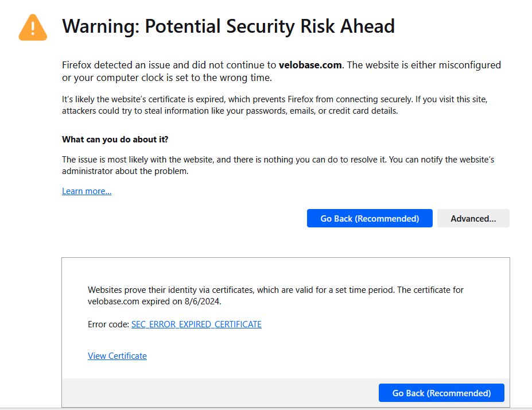Click the "Websites prove their identity" text
The height and width of the screenshot is (410, 532).
click(x=172, y=290)
